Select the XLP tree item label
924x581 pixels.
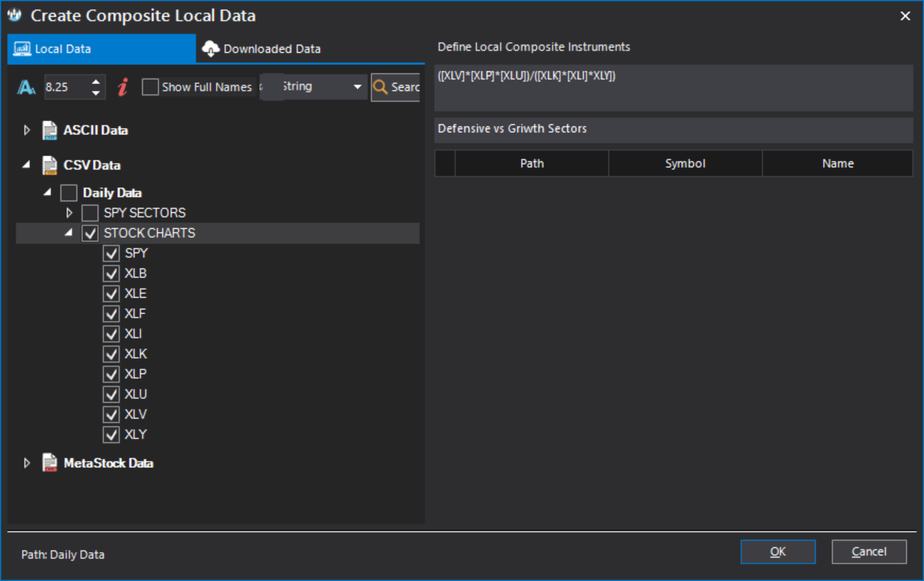(x=136, y=374)
